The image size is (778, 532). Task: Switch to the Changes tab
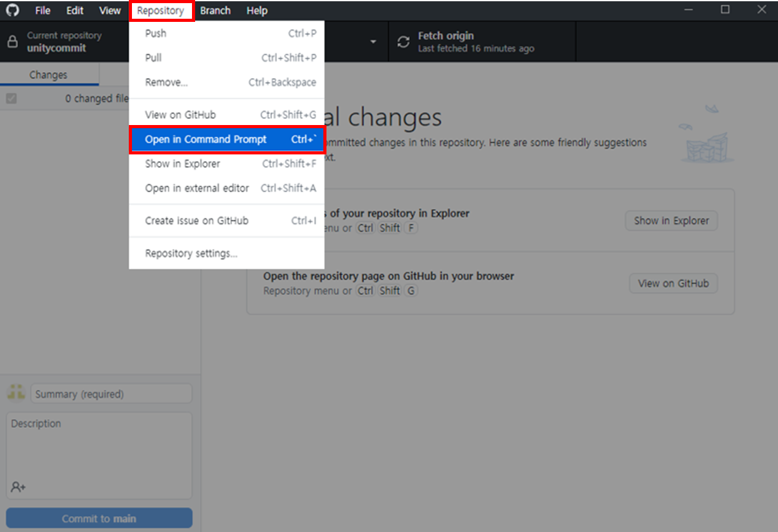pyautogui.click(x=49, y=74)
